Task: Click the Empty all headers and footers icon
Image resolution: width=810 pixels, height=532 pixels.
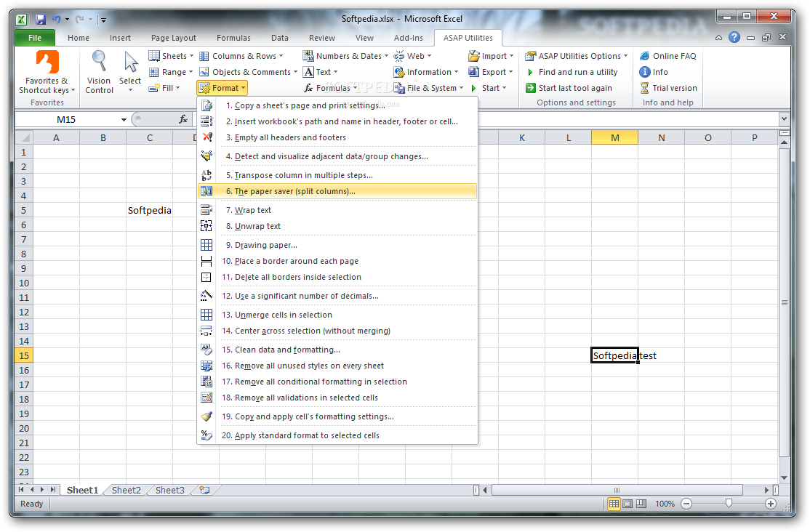Action: tap(206, 137)
